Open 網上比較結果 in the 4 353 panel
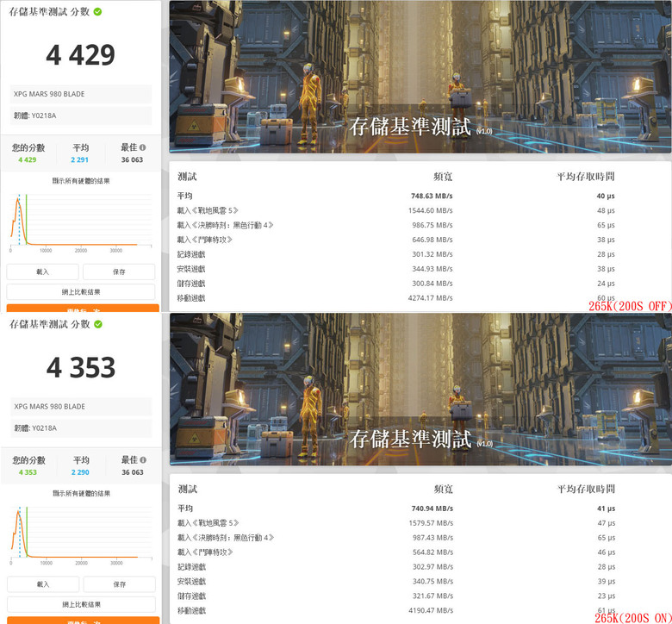The image size is (672, 624). tap(81, 604)
